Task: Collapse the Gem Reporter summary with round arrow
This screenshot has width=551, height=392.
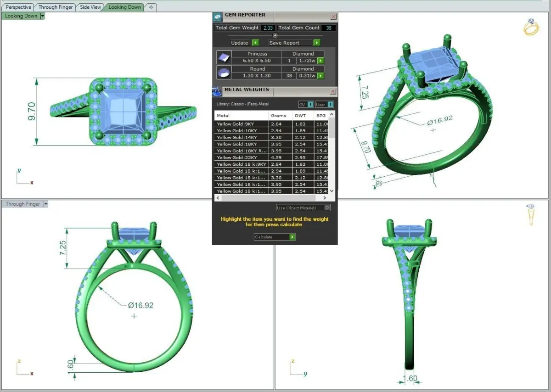Action: (x=275, y=35)
